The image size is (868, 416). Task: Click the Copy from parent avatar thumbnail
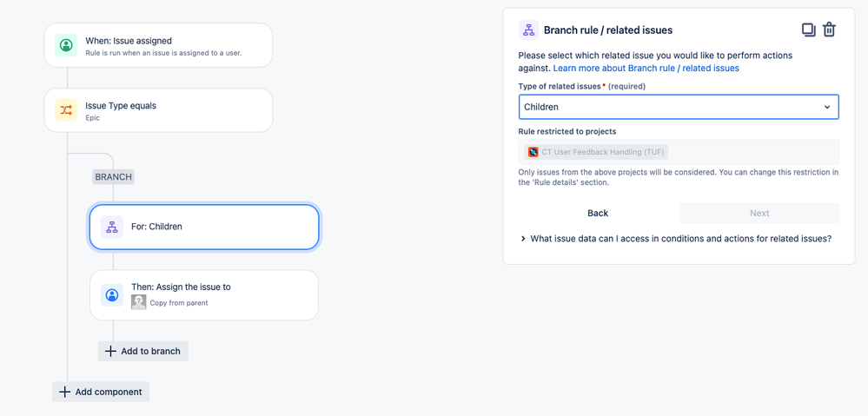coord(138,302)
